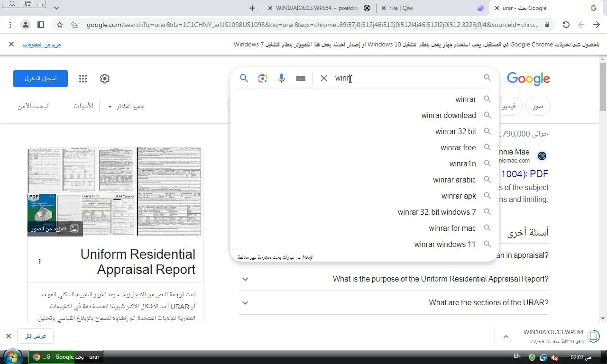The width and height of the screenshot is (607, 364).
Task: Open Google Lens image search icon
Action: pyautogui.click(x=263, y=78)
